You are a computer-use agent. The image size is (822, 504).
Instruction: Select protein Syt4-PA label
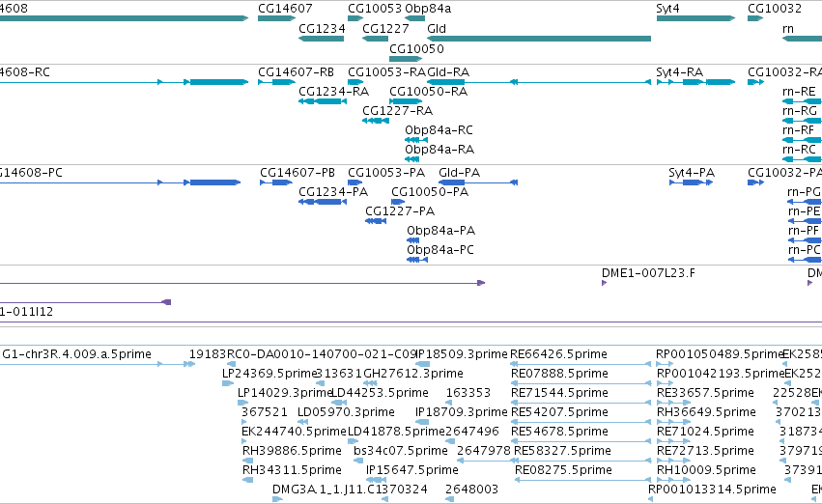point(692,173)
